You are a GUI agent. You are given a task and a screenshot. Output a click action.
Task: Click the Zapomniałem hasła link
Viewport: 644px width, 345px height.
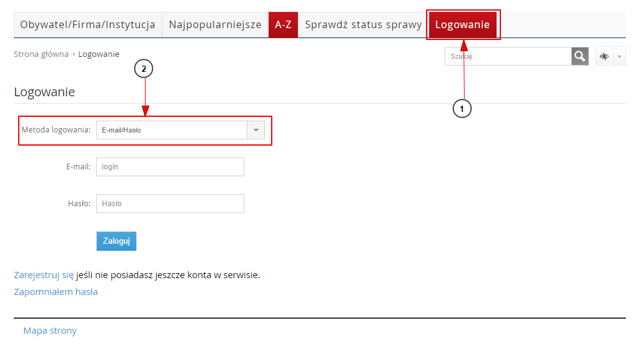[x=56, y=292]
